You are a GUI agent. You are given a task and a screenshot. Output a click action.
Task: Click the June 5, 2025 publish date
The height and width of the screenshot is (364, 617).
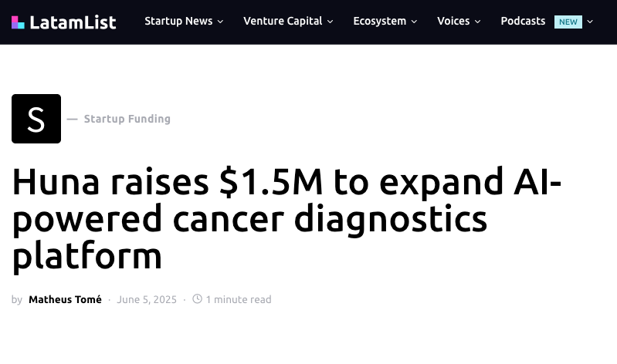147,299
